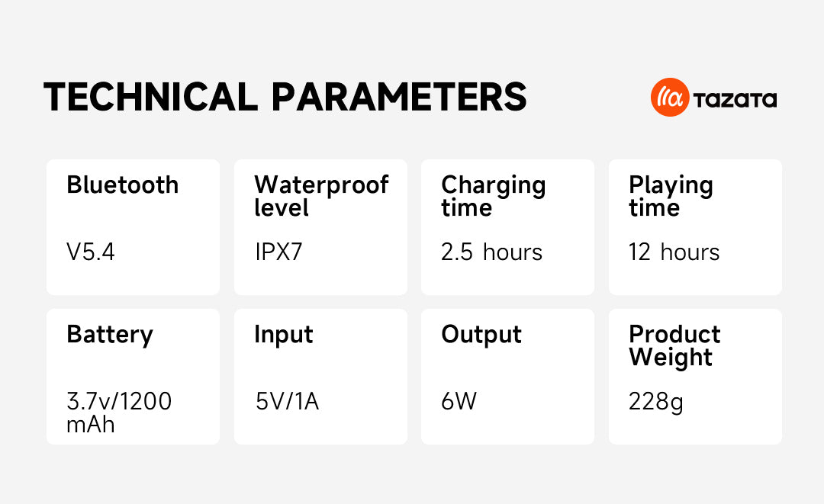
Task: Select the Playing time label
Action: pyautogui.click(x=671, y=196)
